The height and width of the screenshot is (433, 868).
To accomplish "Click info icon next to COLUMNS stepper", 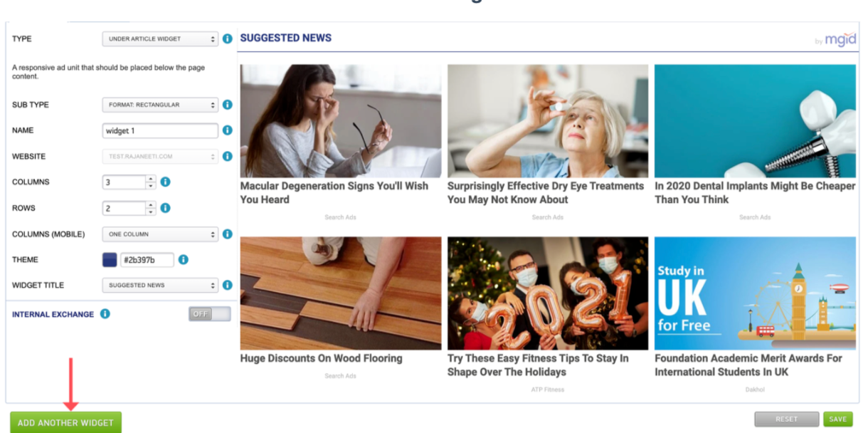I will coord(165,182).
